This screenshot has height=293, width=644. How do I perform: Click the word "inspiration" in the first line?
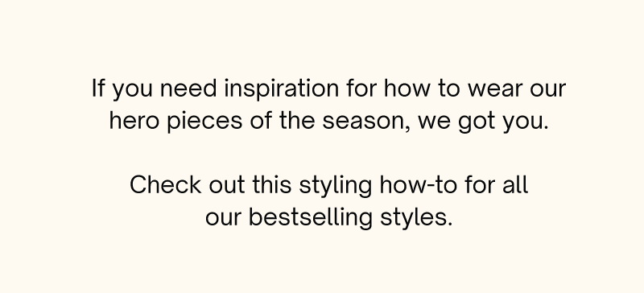281,89
